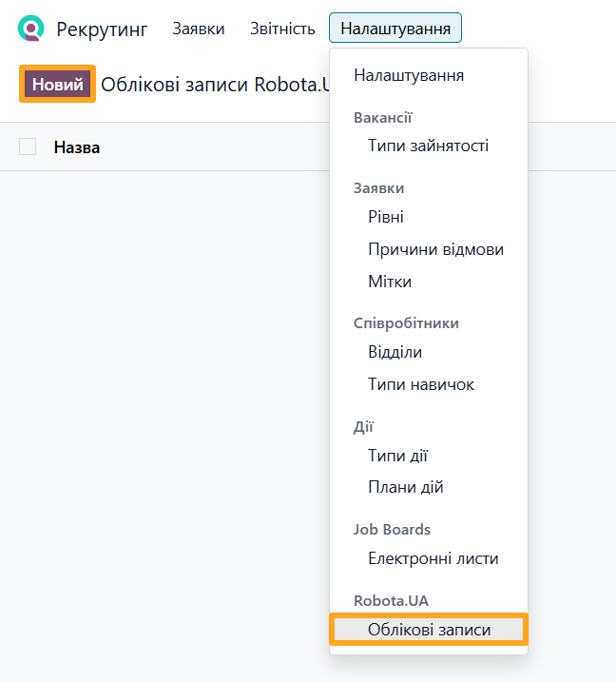This screenshot has height=682, width=616.
Task: Open the Рекрутинг app title
Action: pyautogui.click(x=102, y=29)
